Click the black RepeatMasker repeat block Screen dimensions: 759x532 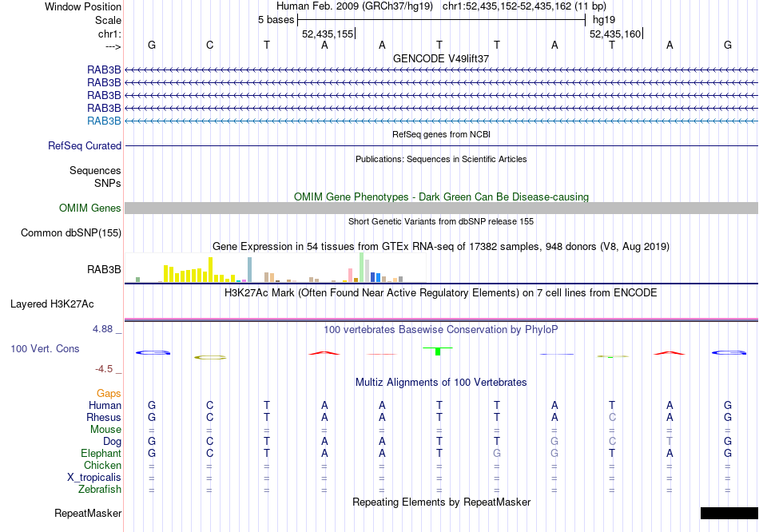tap(729, 513)
